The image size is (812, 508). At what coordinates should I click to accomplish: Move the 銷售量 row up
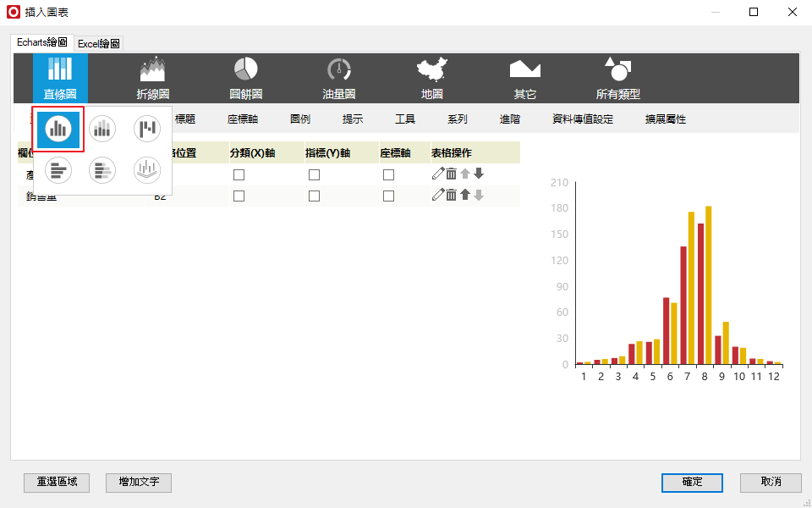coord(464,196)
